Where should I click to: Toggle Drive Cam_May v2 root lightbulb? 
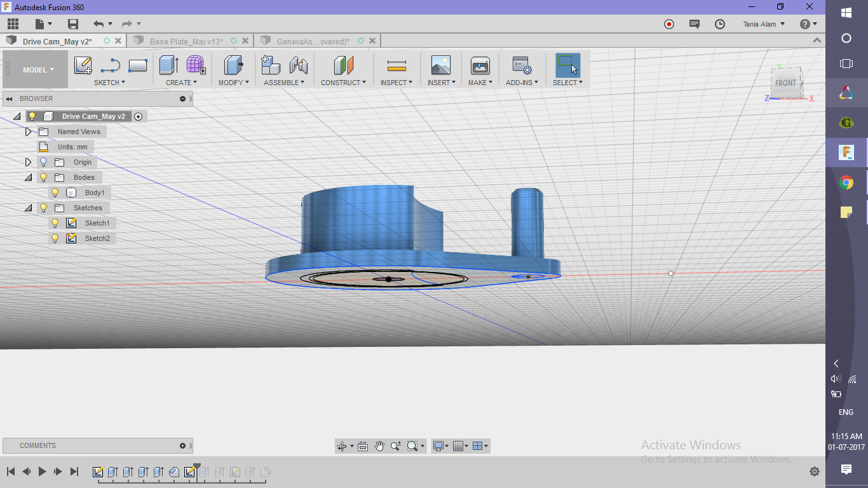pyautogui.click(x=32, y=116)
